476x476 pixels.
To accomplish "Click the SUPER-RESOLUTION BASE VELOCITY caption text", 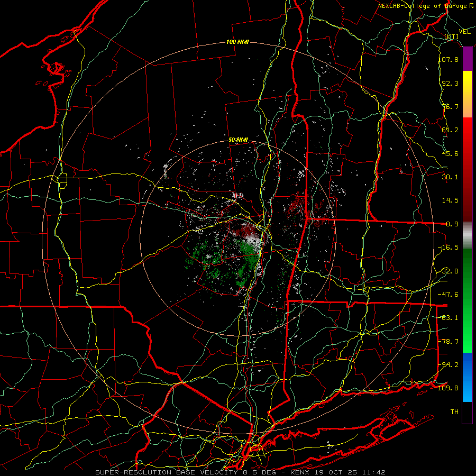I will [167, 472].
